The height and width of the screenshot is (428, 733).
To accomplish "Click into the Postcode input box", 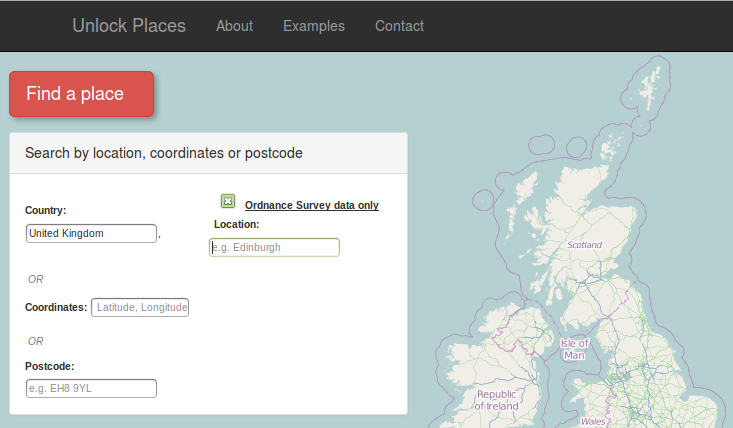I will coord(91,388).
